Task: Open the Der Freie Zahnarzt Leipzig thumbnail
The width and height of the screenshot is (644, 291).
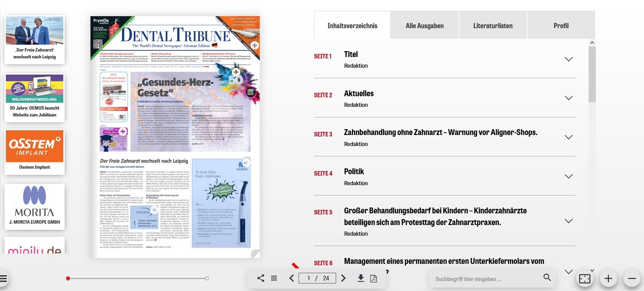Action: point(34,40)
